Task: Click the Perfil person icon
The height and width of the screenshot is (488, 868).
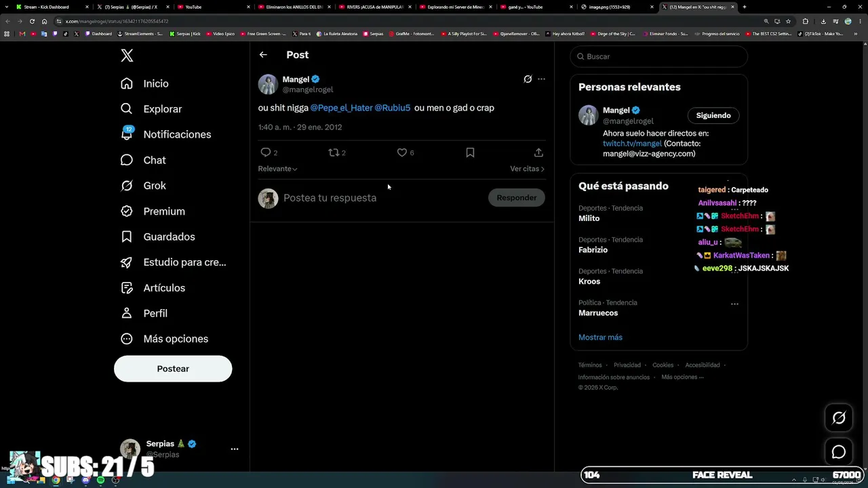Action: 127,313
